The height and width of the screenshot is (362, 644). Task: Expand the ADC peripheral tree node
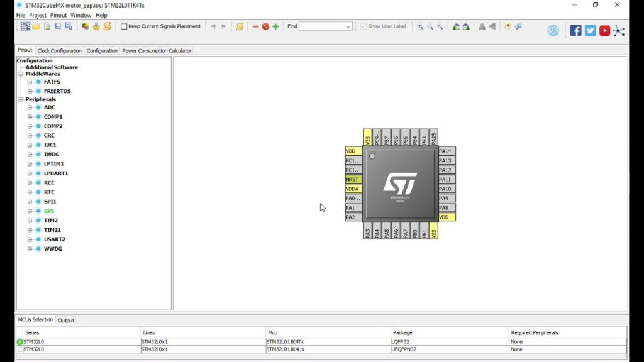coord(30,107)
